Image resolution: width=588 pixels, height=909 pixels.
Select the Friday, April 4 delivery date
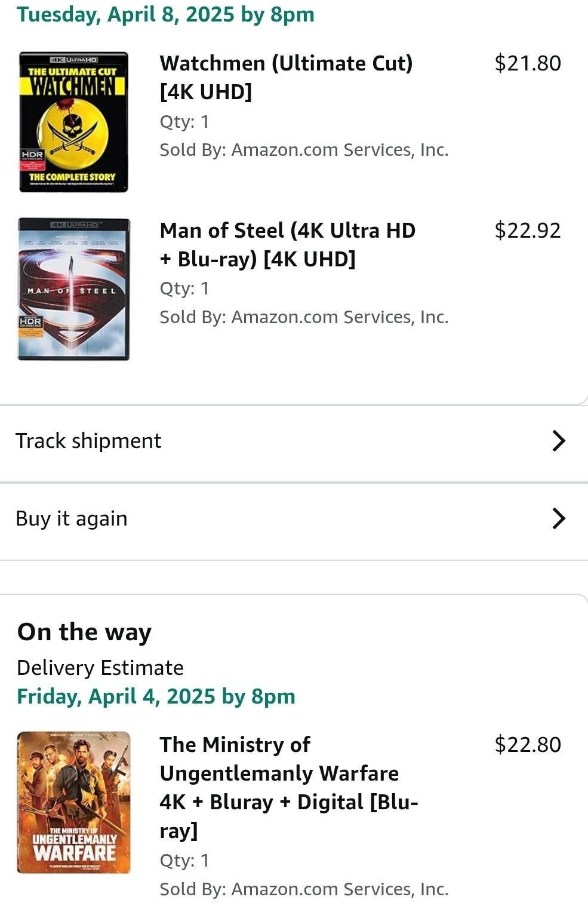point(156,696)
